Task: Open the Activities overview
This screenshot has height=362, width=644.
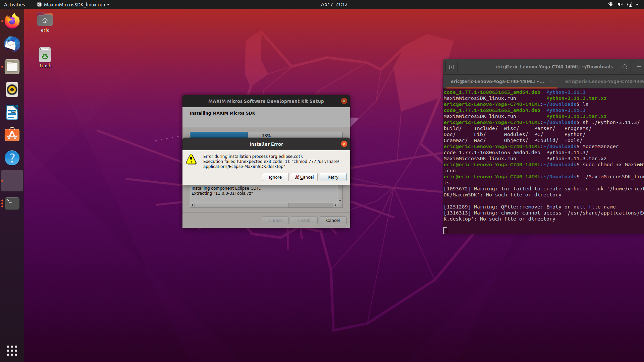Action: click(x=14, y=4)
